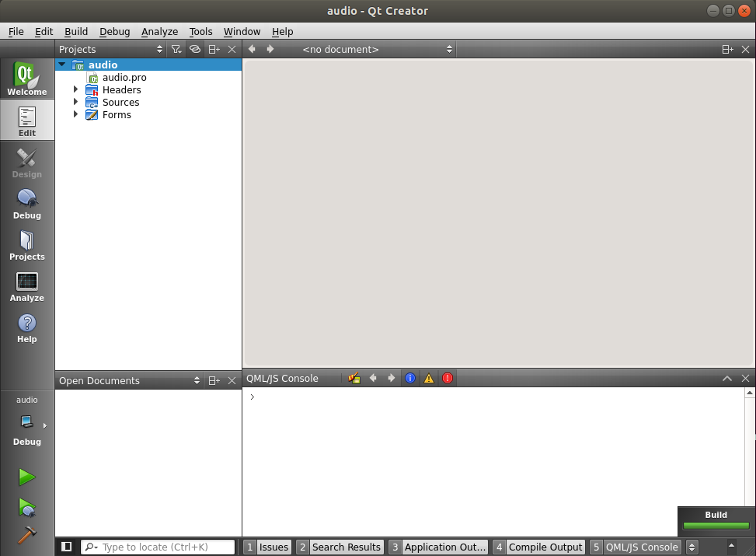Clear the QML/JS Console output
The image size is (756, 556).
tap(354, 379)
